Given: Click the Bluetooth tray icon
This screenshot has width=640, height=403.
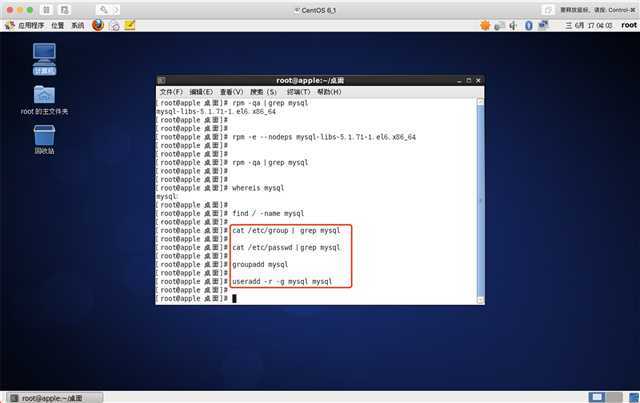Looking at the screenshot, I should (x=529, y=26).
